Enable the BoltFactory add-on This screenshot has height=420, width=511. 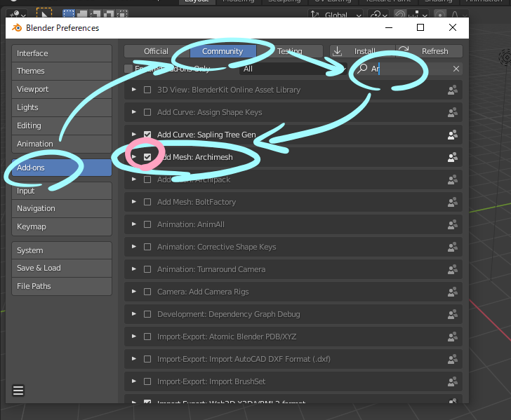(147, 202)
